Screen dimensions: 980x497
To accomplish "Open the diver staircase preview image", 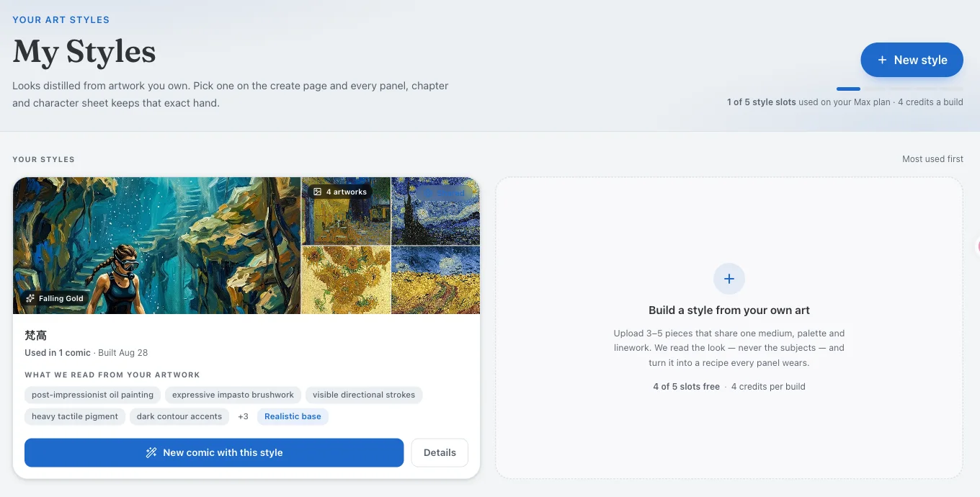I will (x=157, y=246).
